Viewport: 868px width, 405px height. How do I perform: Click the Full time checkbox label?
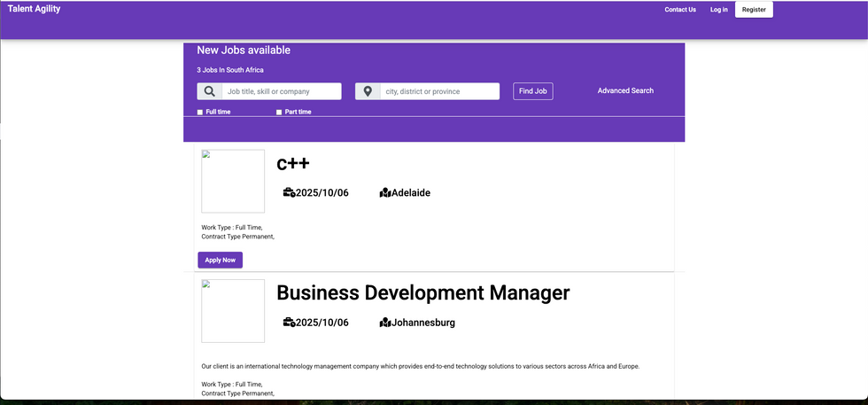tap(218, 112)
